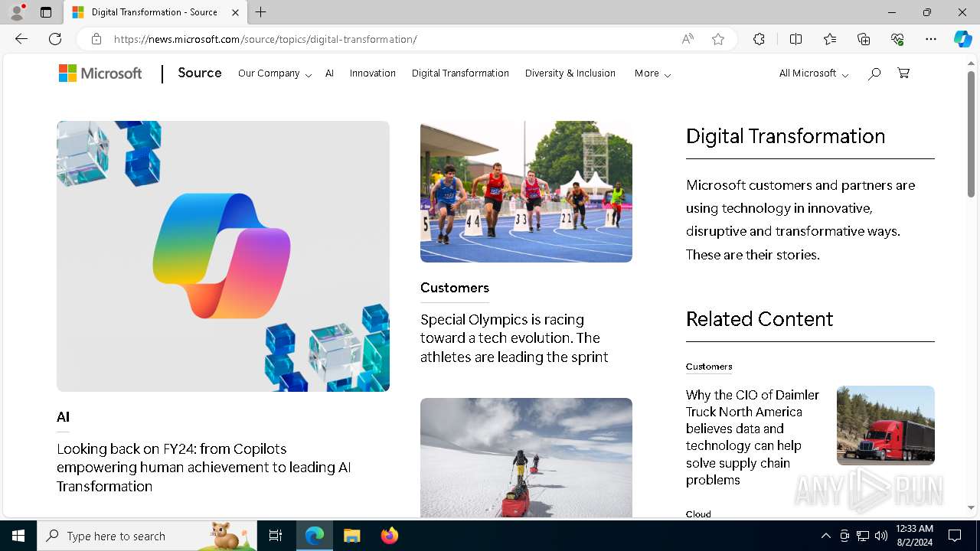
Task: Open the snow expedition image
Action: [526, 458]
